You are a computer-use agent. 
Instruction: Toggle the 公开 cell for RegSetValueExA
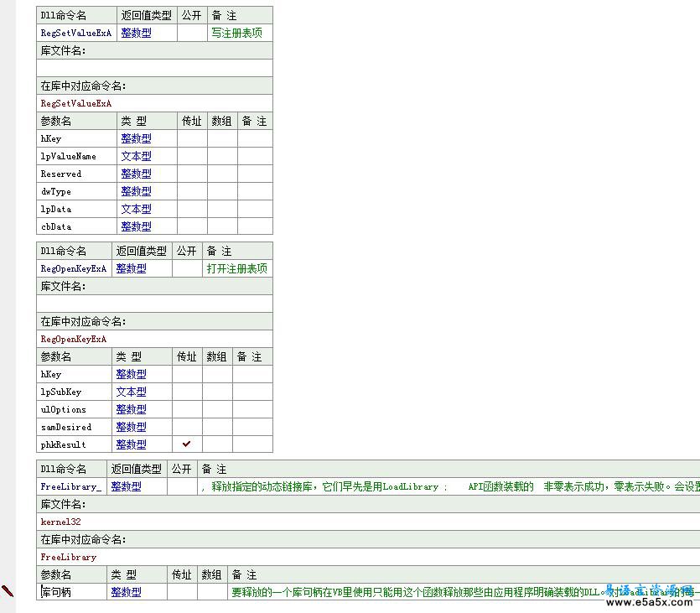coord(192,33)
